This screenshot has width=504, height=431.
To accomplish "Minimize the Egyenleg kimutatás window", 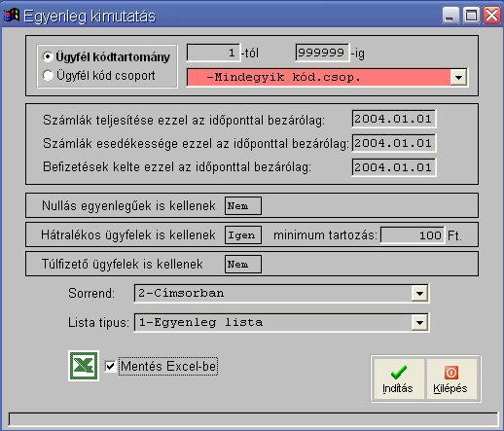I will point(450,15).
